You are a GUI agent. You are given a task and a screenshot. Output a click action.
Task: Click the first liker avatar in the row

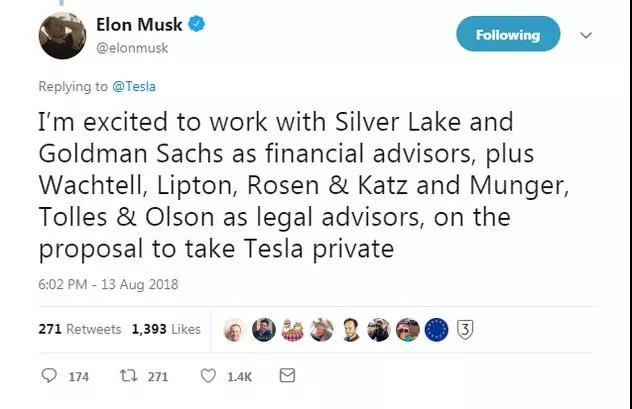(235, 329)
